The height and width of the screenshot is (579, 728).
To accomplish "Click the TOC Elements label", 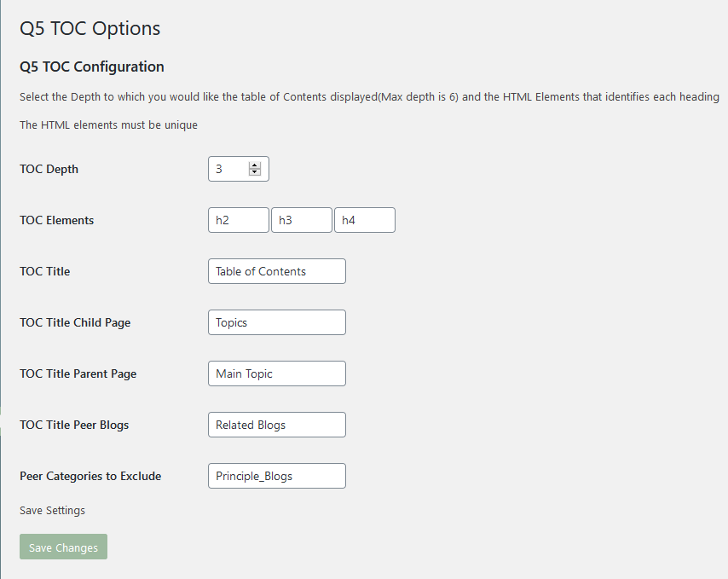I will 56,220.
